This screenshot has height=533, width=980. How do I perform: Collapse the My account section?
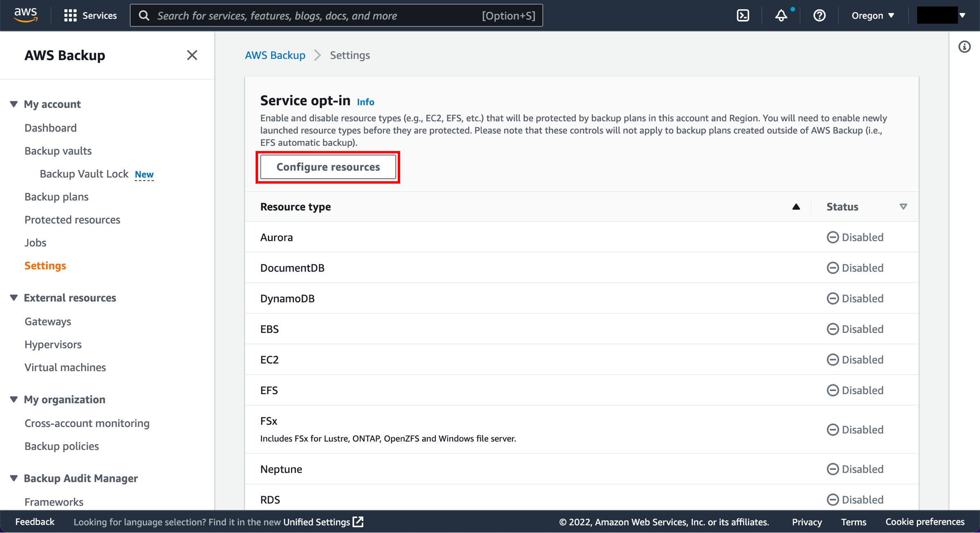tap(14, 104)
